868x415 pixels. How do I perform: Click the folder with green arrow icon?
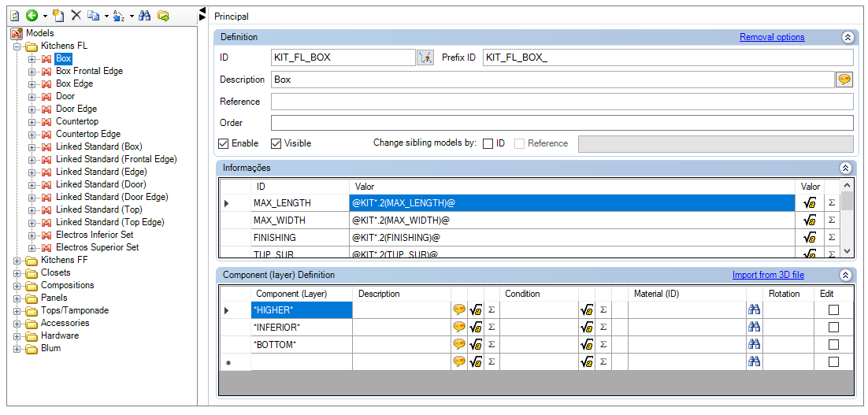(163, 16)
